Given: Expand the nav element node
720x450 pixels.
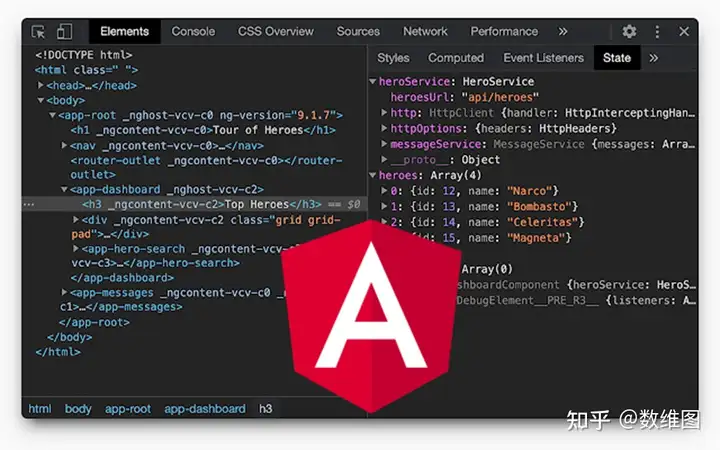Looking at the screenshot, I should click(x=65, y=145).
